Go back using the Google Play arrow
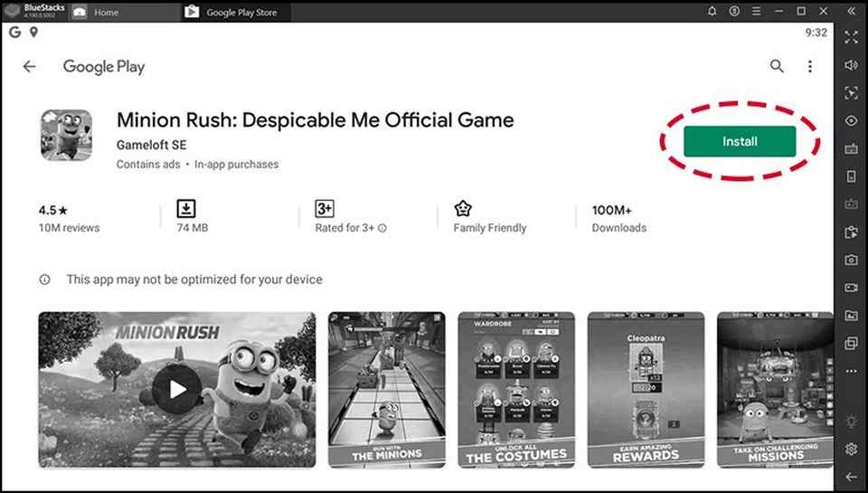Screen dimensions: 868x493 [29, 66]
